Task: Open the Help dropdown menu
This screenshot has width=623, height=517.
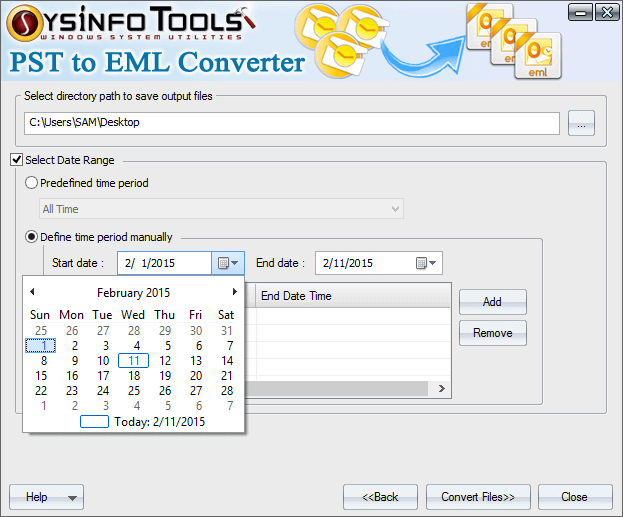Action: pos(46,497)
